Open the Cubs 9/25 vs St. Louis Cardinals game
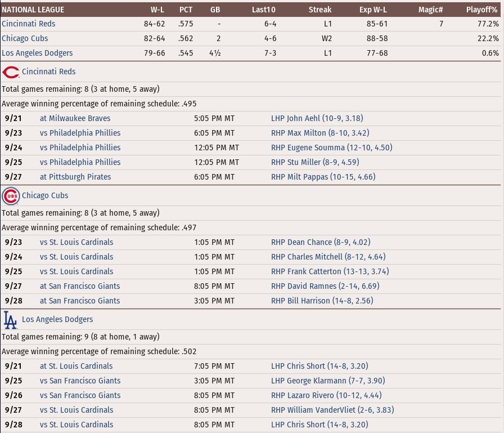The height and width of the screenshot is (433, 504). coord(76,271)
